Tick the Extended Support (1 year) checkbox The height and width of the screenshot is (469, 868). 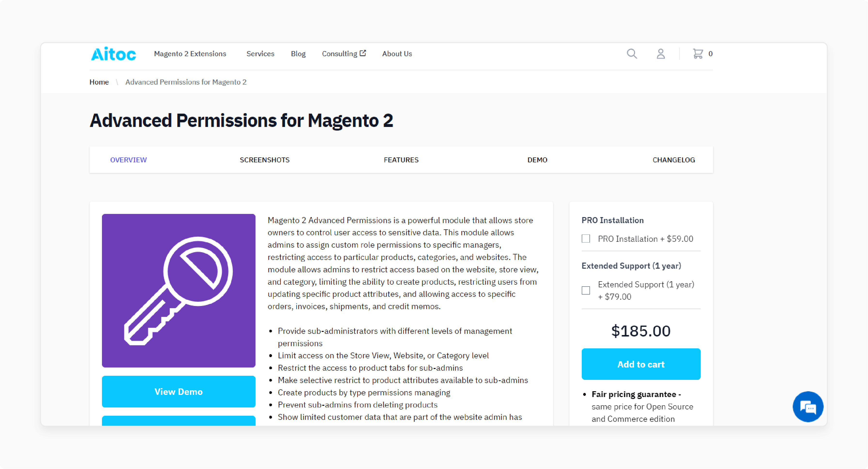(586, 290)
